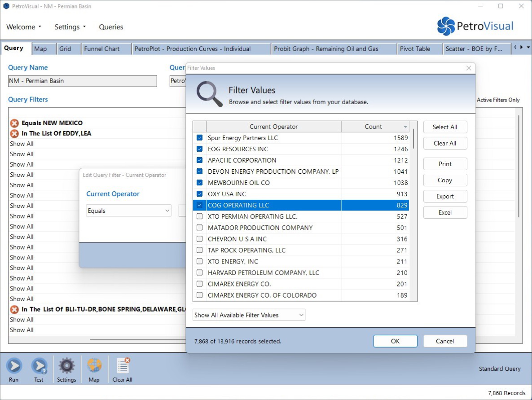Click the Clear All filters icon
Screen dimensions: 532x400
(122, 366)
